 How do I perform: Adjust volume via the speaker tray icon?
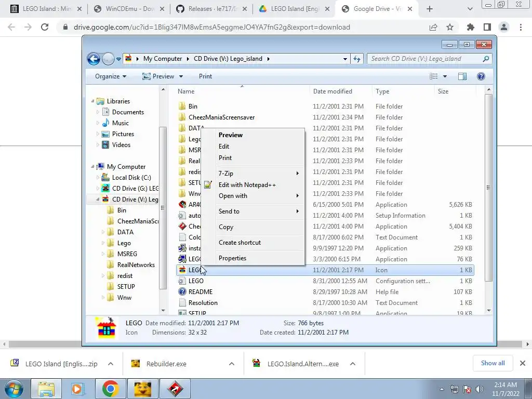(480, 389)
